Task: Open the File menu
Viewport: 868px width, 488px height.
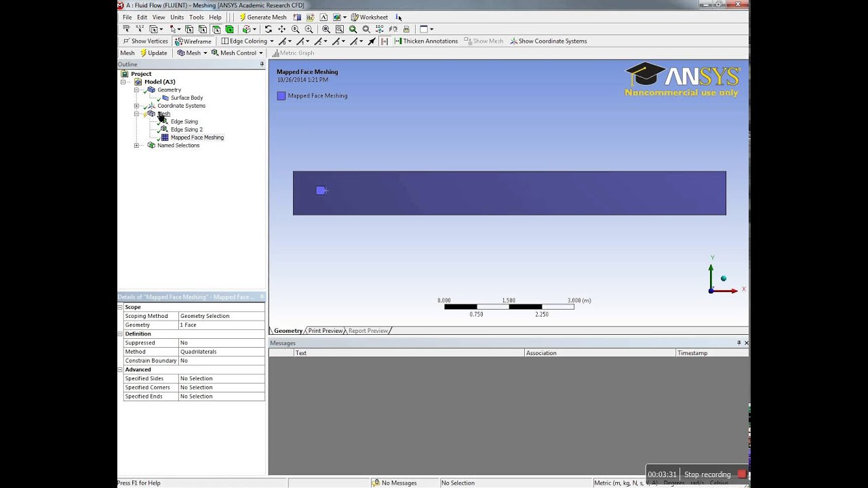Action: click(127, 17)
